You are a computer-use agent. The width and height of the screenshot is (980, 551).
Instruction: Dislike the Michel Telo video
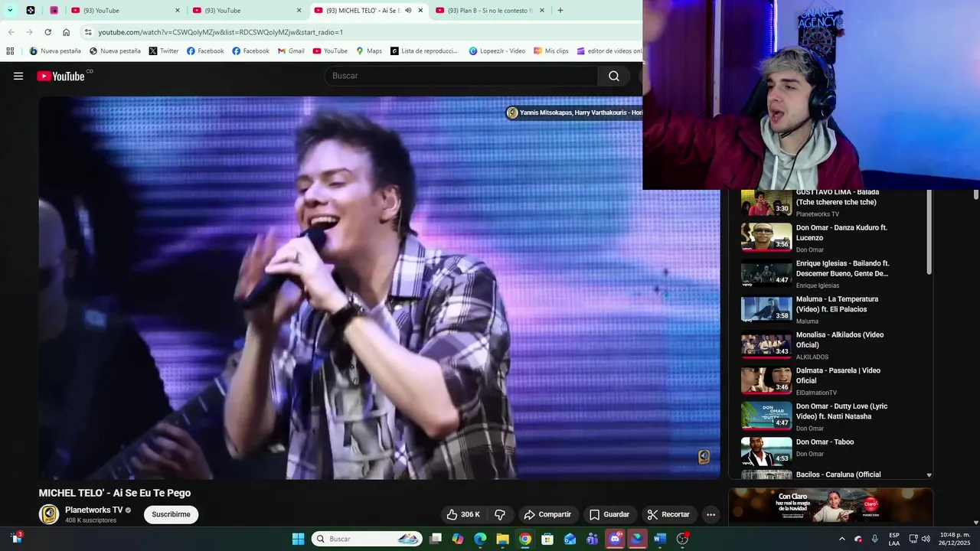click(x=500, y=514)
